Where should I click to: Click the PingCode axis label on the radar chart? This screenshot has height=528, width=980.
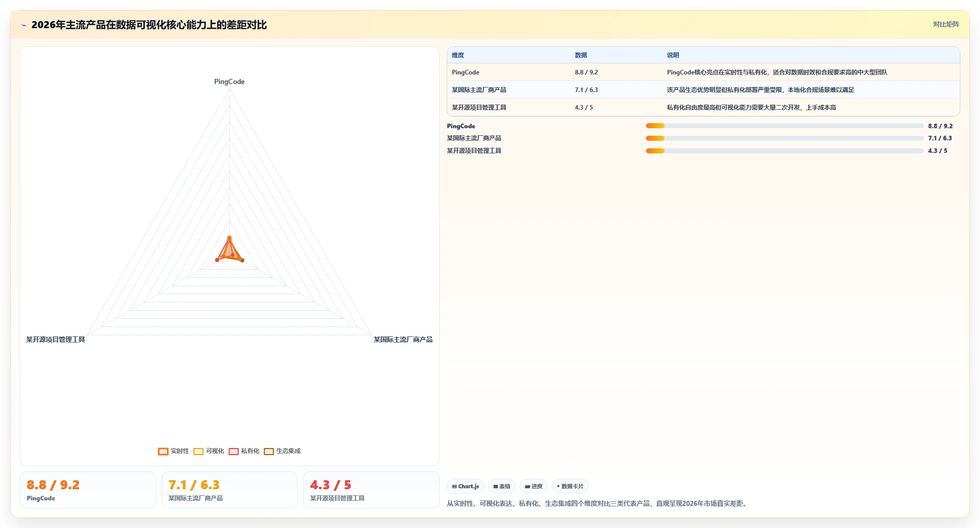(229, 81)
